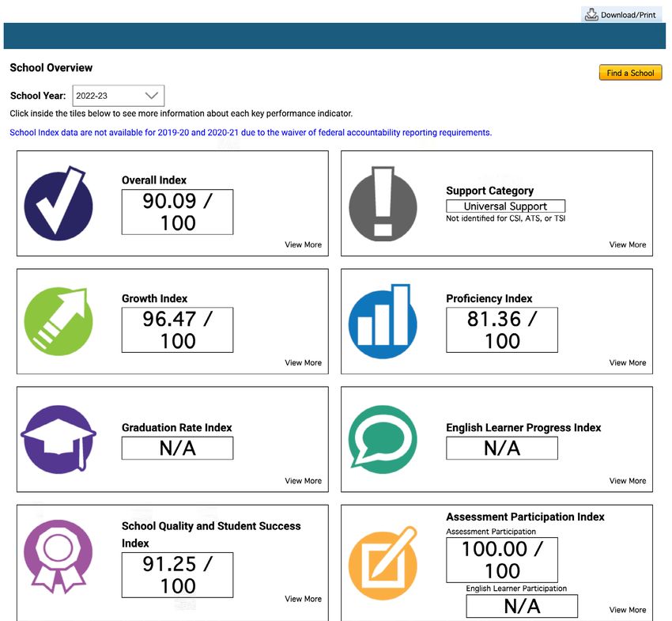Click the English Learner Progress Index heading
This screenshot has height=621, width=672.
coord(523,428)
